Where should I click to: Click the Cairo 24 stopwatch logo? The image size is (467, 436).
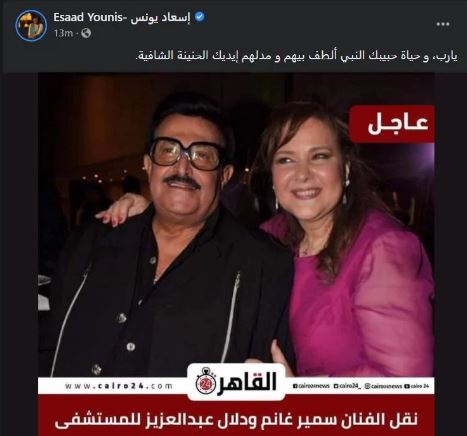[205, 381]
